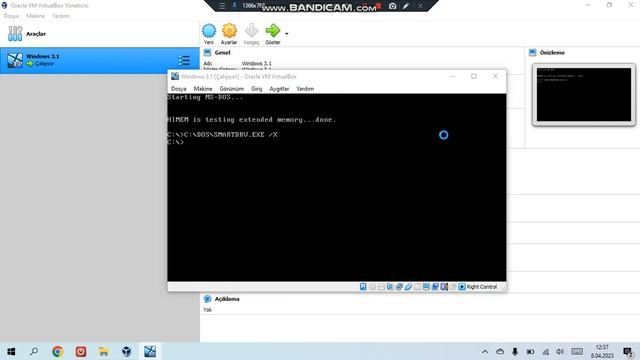Open Makine menu in the VM window
640x360 pixels.
click(203, 89)
